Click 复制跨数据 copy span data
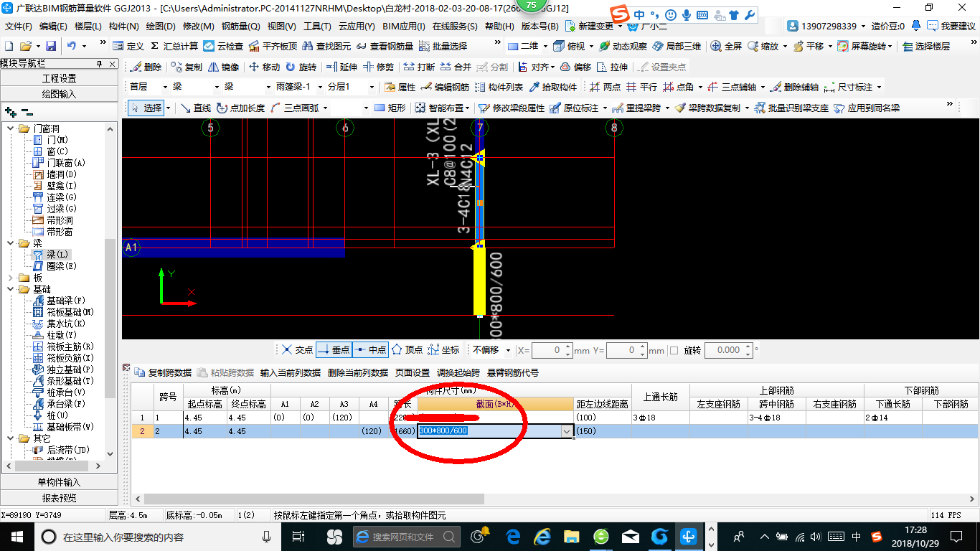The width and height of the screenshot is (980, 551). tap(163, 372)
